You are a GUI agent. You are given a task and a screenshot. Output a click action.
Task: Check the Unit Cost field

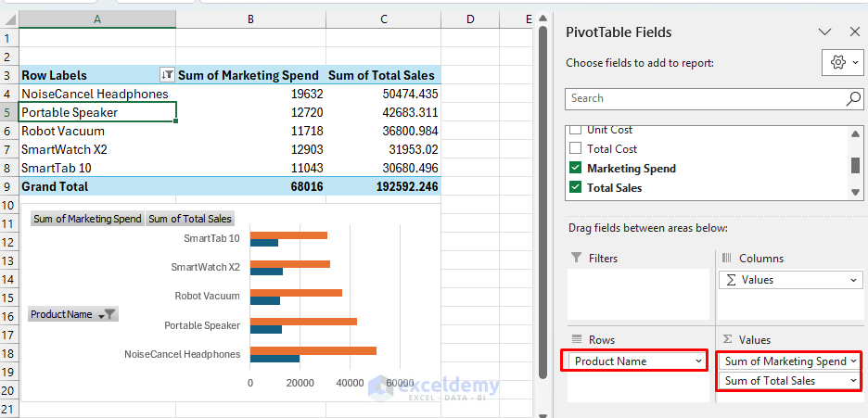click(x=576, y=131)
